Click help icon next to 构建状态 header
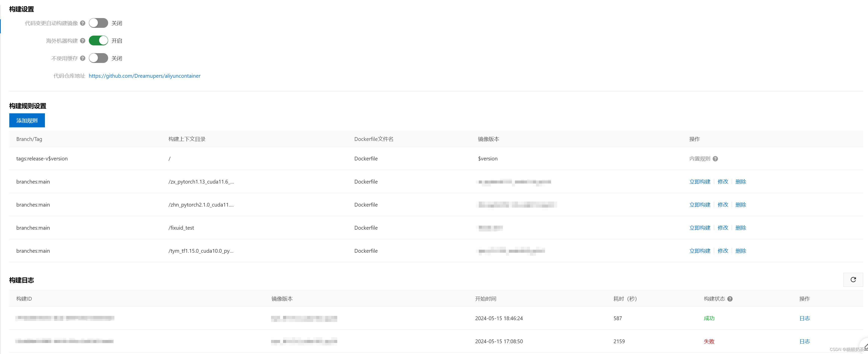The image size is (868, 354). (x=730, y=299)
